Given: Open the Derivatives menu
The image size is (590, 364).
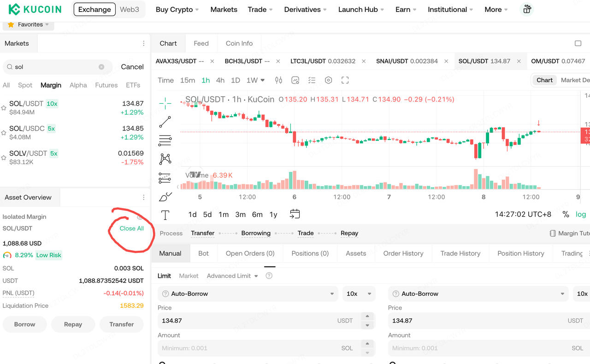Looking at the screenshot, I should [305, 10].
